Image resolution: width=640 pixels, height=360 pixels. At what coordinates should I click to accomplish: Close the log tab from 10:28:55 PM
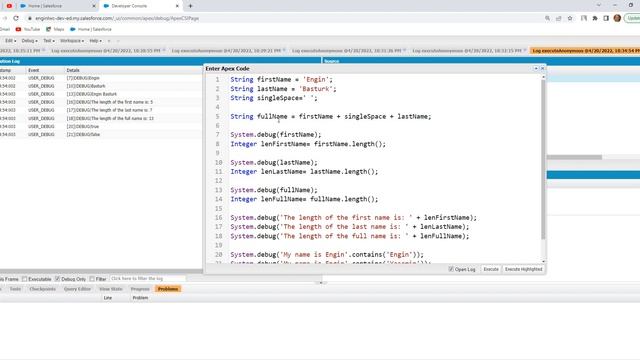(x=164, y=50)
